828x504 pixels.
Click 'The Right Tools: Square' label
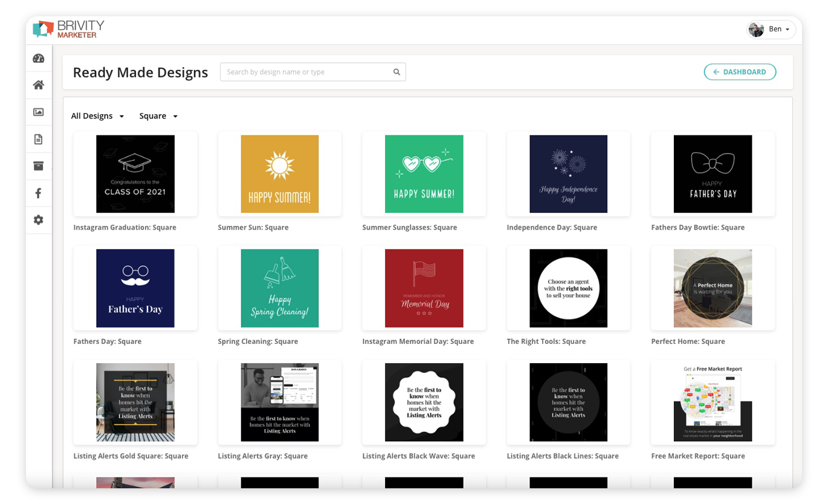pyautogui.click(x=546, y=341)
